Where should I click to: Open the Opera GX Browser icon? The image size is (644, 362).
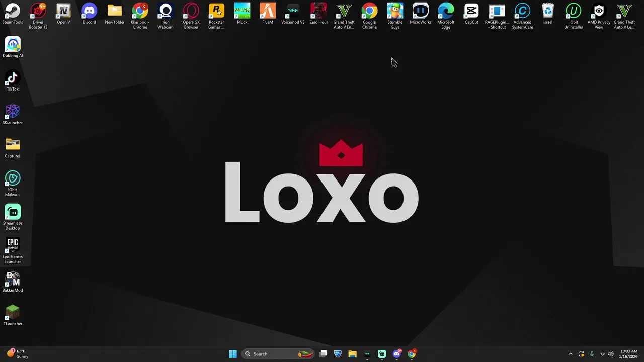pyautogui.click(x=191, y=16)
